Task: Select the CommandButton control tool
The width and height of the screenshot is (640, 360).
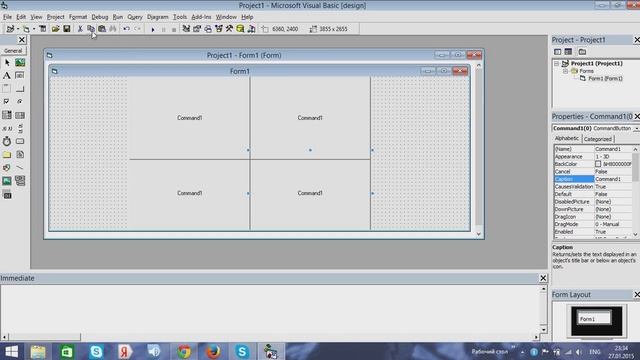Action: coord(20,89)
